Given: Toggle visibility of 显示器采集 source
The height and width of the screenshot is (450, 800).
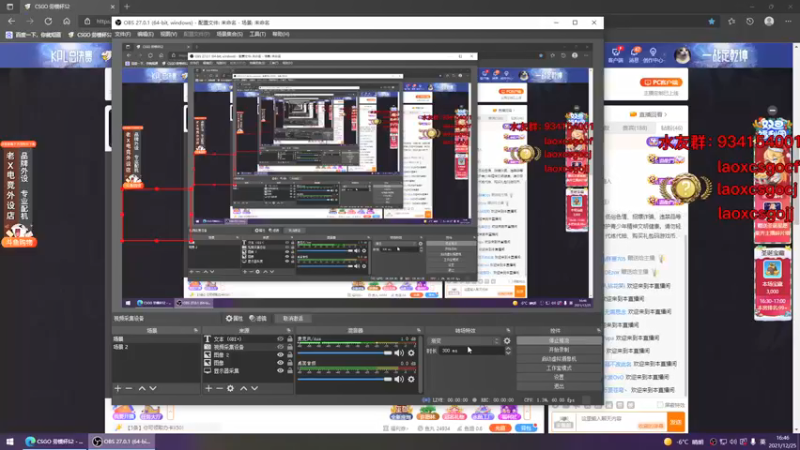Looking at the screenshot, I should click(280, 371).
